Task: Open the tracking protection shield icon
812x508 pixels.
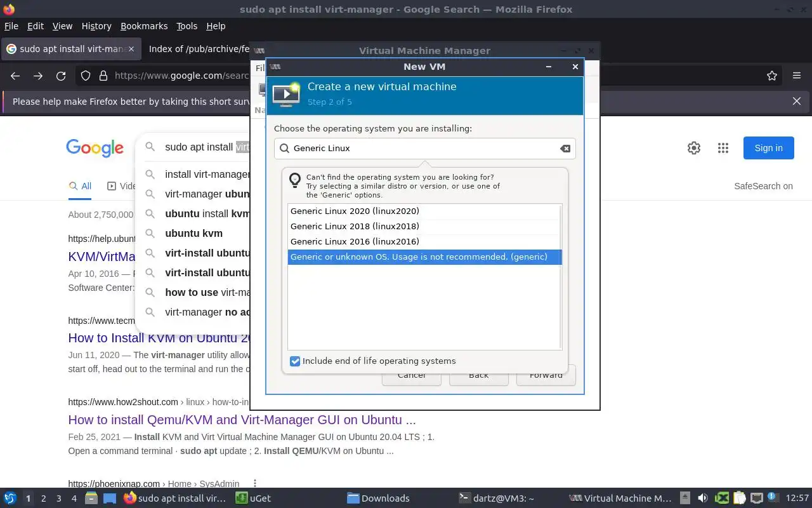Action: coord(86,76)
